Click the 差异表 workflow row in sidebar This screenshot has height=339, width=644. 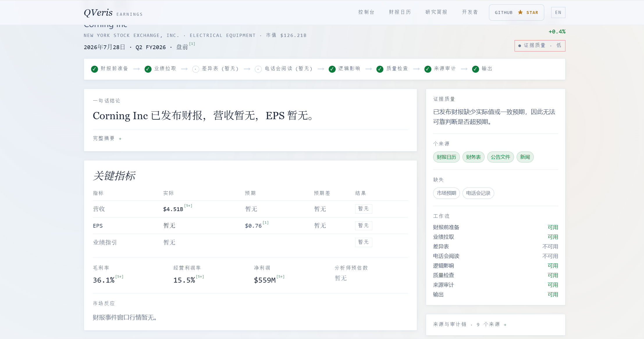[x=496, y=247]
